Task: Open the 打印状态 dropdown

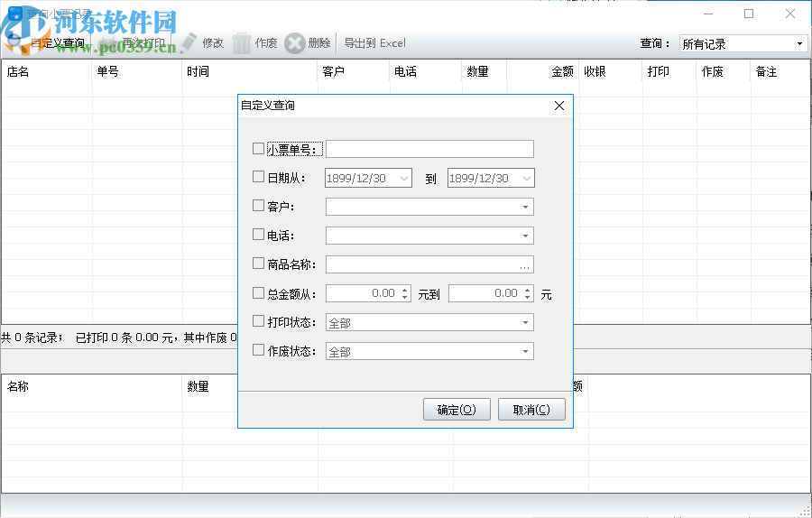Action: pos(525,323)
